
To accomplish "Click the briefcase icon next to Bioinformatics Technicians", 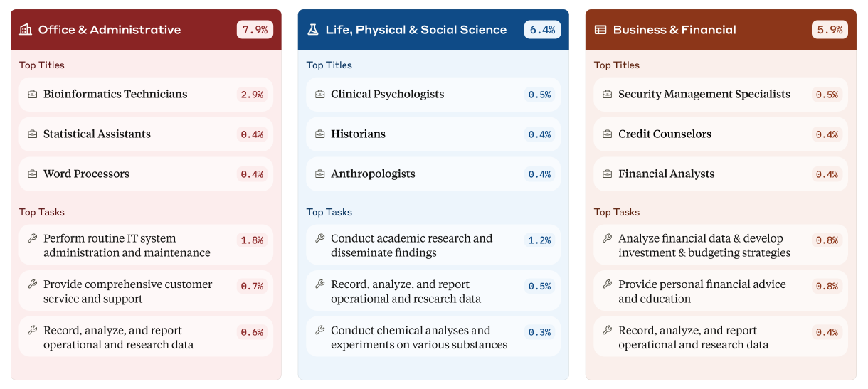I will tap(33, 95).
